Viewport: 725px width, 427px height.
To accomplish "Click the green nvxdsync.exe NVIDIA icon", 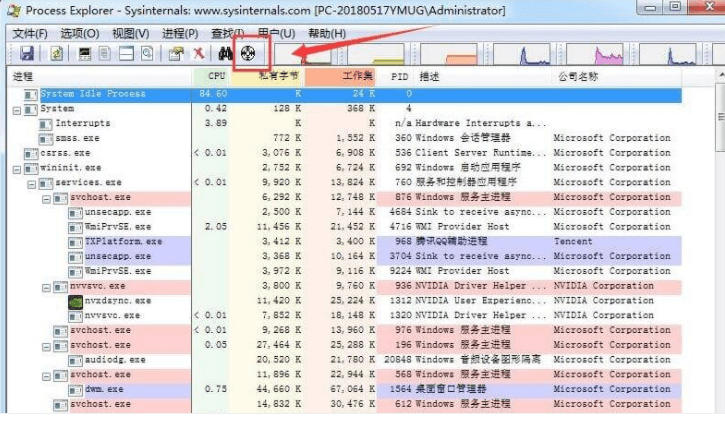I will pyautogui.click(x=75, y=302).
